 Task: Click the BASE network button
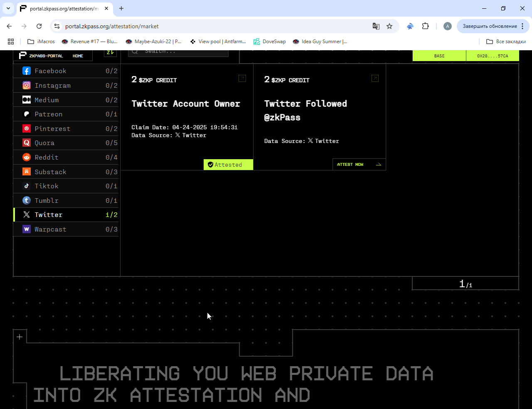pos(439,56)
